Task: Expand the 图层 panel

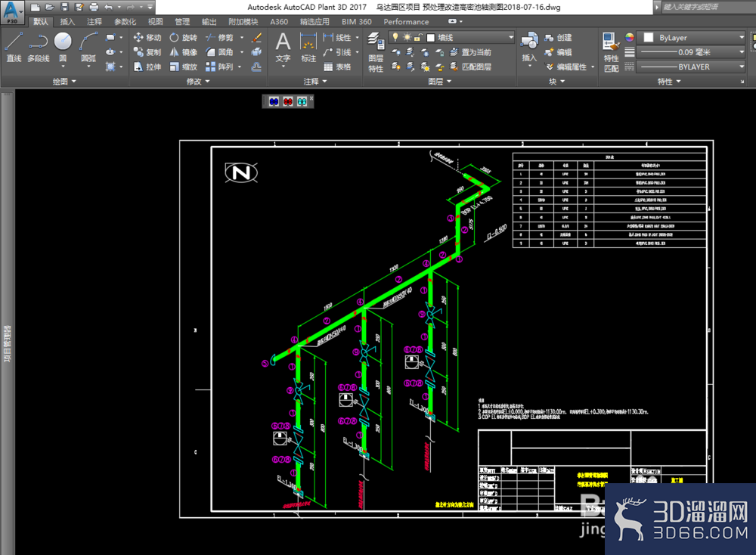Action: point(440,82)
